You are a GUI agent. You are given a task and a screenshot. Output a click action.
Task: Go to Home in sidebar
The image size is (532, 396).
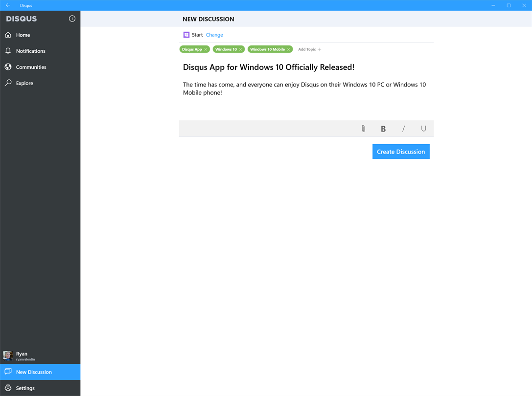point(40,35)
